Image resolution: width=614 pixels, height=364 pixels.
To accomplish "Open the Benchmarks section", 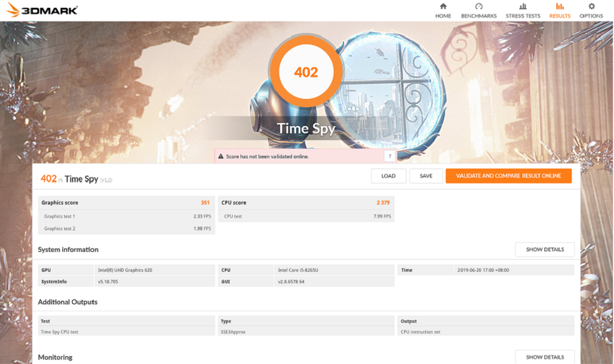I will pyautogui.click(x=478, y=11).
